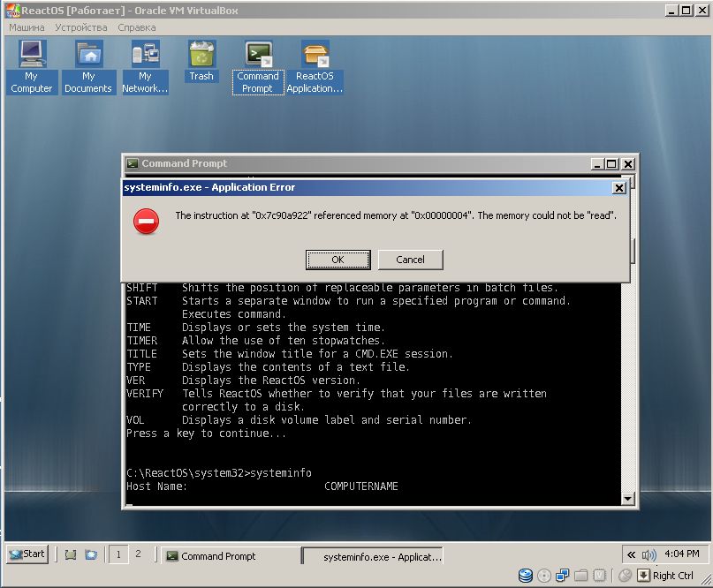Open the Устройства menu

81,27
